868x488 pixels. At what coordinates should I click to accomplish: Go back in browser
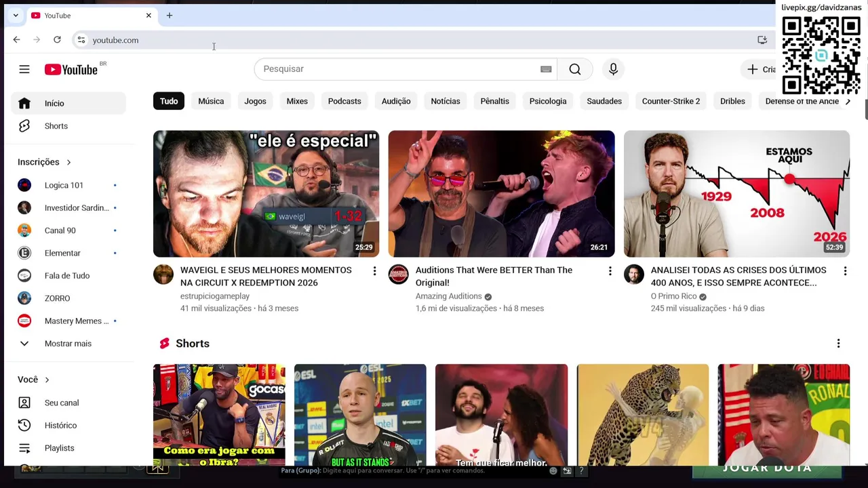(x=16, y=40)
